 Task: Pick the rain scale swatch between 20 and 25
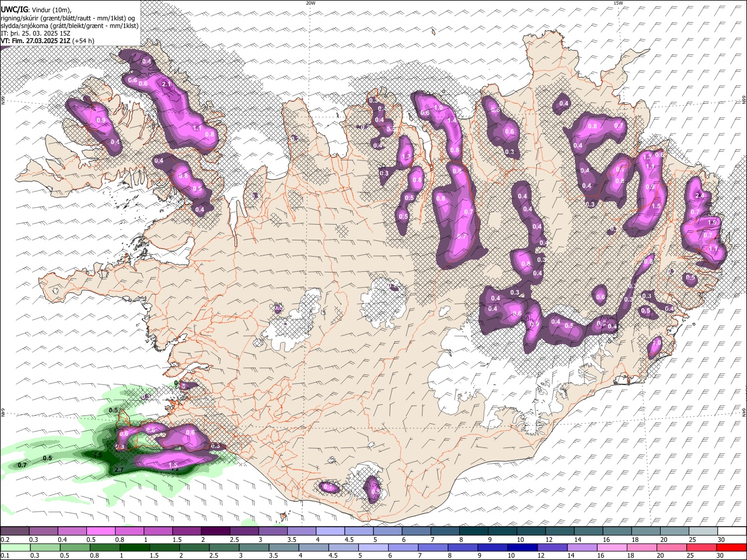[672, 547]
